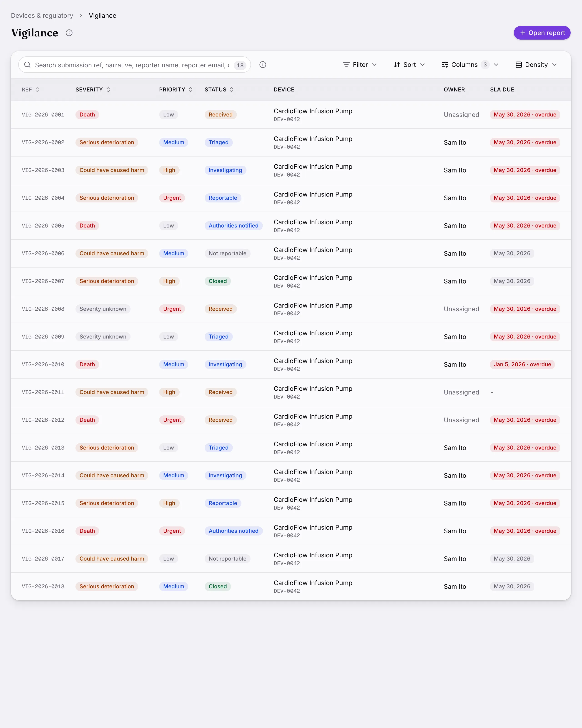Click the Density rows icon

(x=519, y=65)
